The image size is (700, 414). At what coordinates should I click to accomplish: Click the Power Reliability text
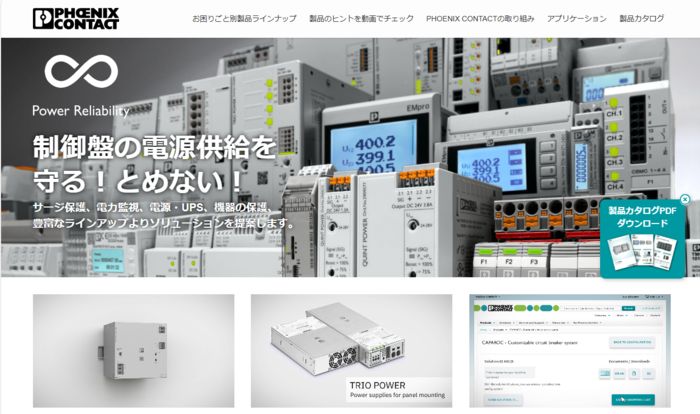(82, 110)
